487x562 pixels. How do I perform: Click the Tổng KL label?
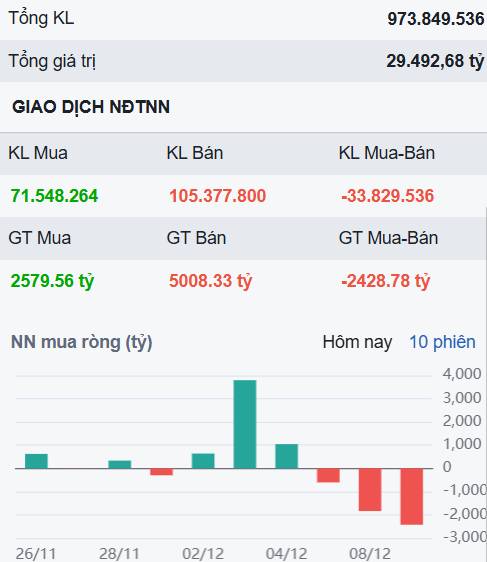[x=41, y=18]
